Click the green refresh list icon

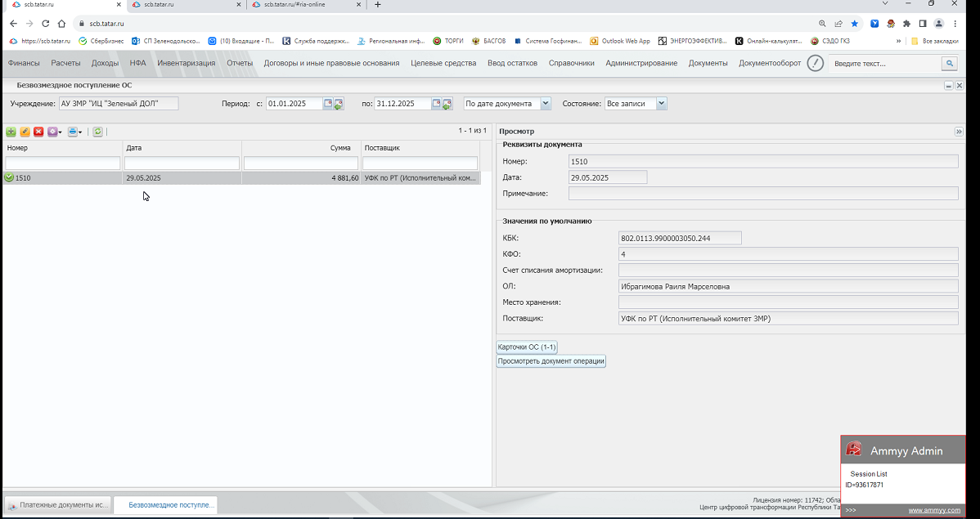(x=98, y=132)
